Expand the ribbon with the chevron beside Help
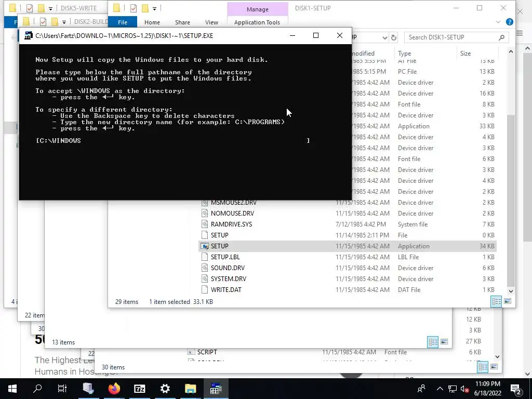 point(498,22)
